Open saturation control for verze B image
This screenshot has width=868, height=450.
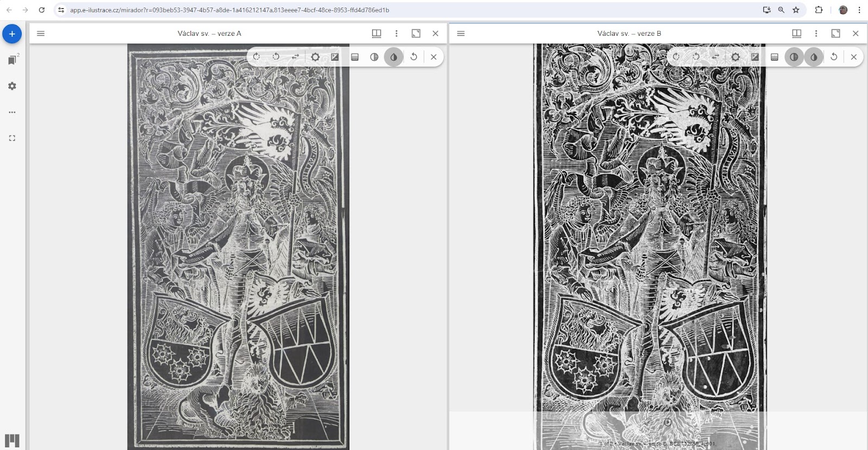[775, 56]
